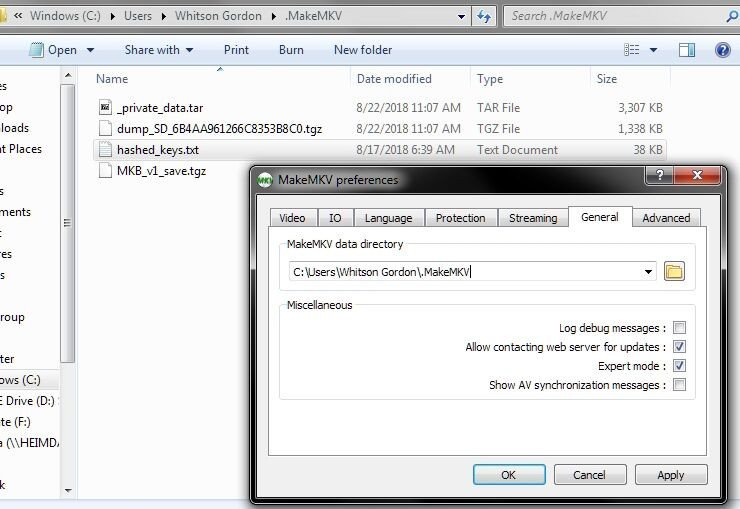Click the Explorer help question mark icon
Viewport: 740px width, 509px height.
pos(723,50)
